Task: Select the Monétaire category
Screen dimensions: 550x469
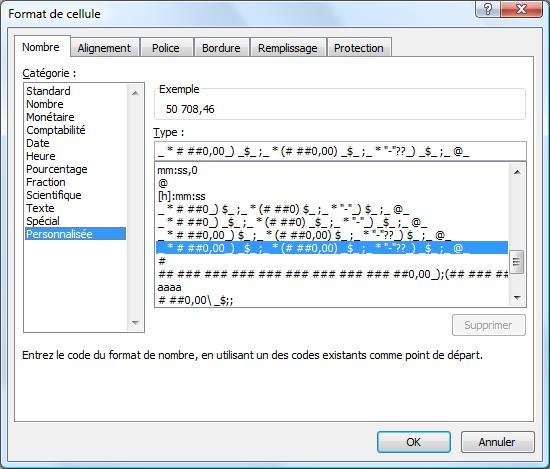Action: (50, 117)
